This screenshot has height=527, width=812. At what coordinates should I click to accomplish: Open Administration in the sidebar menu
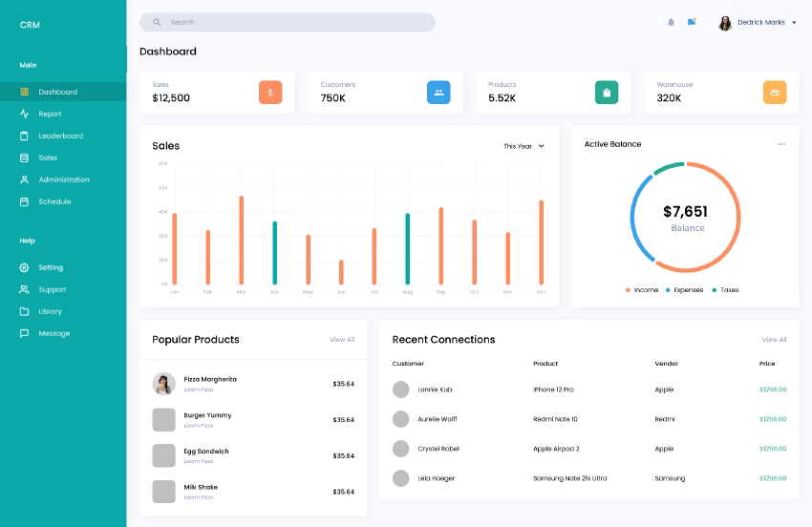(x=64, y=179)
